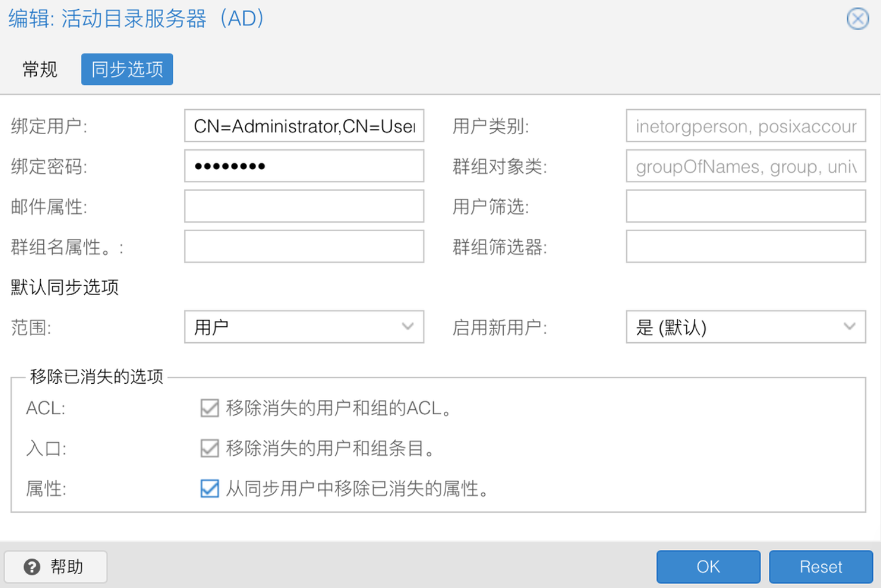This screenshot has height=588, width=881.
Task: Click the chevron arrow of 范围 combo box
Action: [x=408, y=327]
